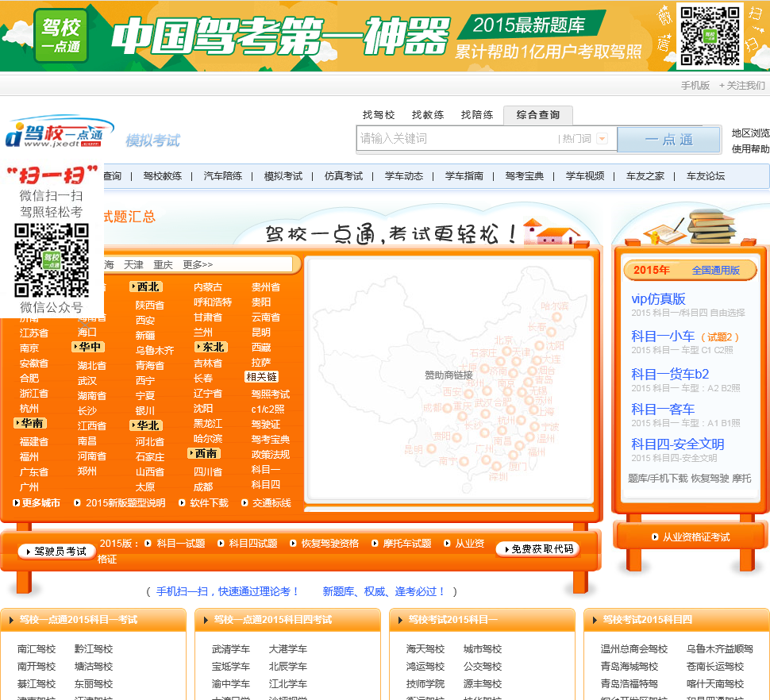The width and height of the screenshot is (770, 700).
Task: Open the 科目一客车 link
Action: [x=663, y=409]
